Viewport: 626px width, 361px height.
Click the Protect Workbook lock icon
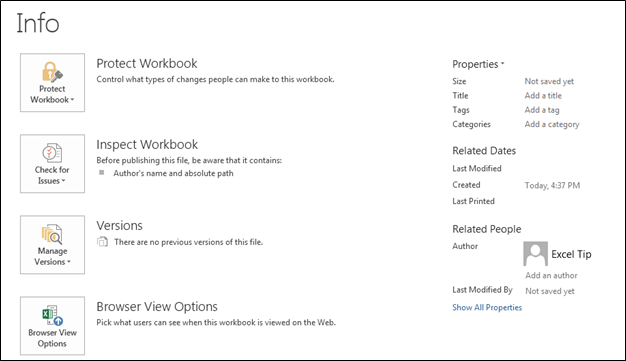[x=52, y=72]
